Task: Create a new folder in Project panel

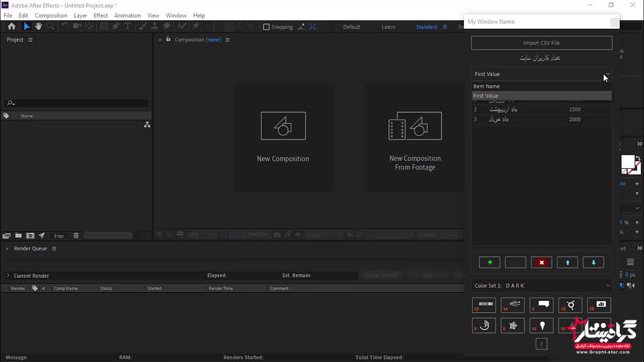Action: click(19, 235)
